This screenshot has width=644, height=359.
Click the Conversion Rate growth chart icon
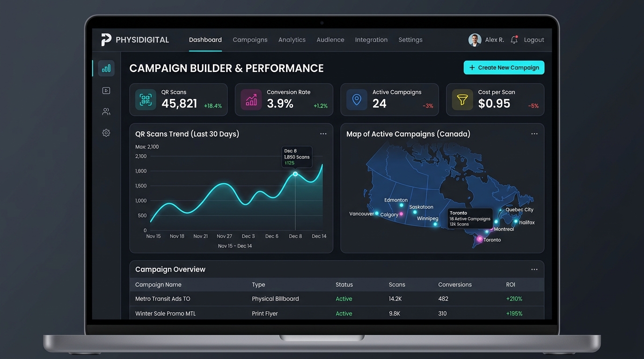(x=251, y=100)
